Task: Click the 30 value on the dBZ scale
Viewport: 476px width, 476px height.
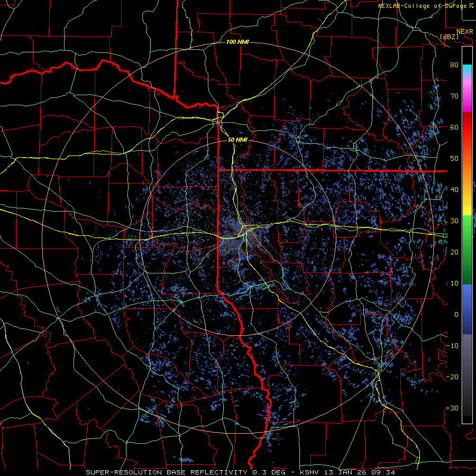Action: pyautogui.click(x=454, y=221)
